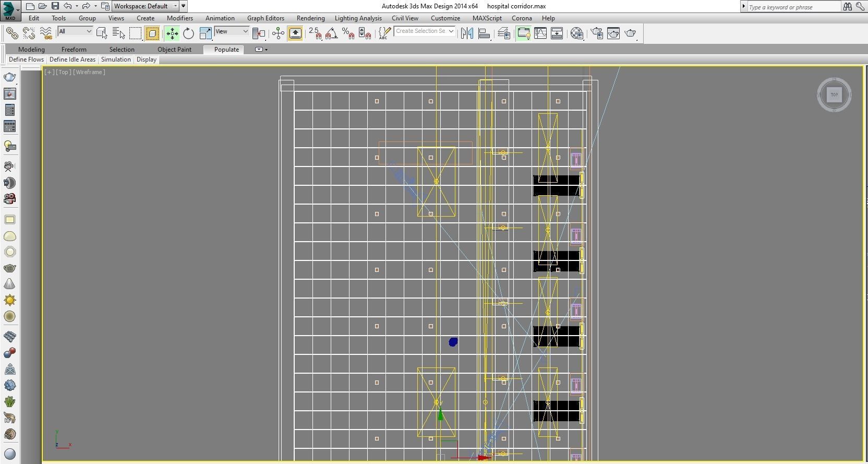
Task: Expand the Quick Access Toolbar customize arrow
Action: tap(184, 6)
